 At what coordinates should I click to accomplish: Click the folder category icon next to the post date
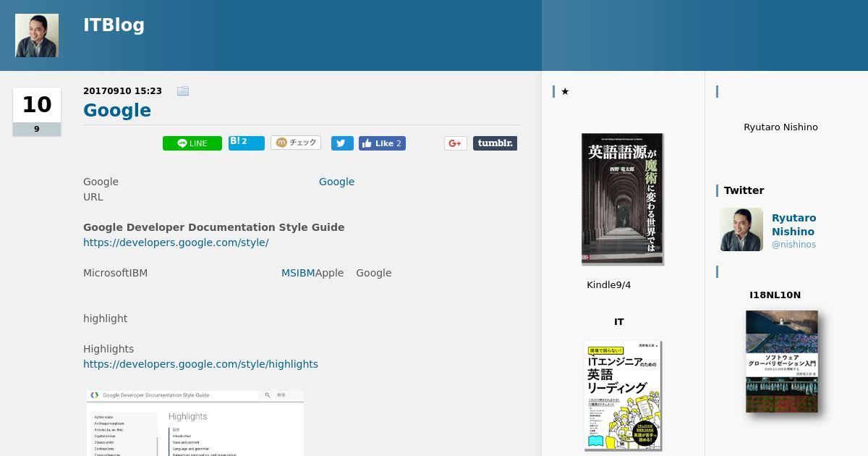183,91
